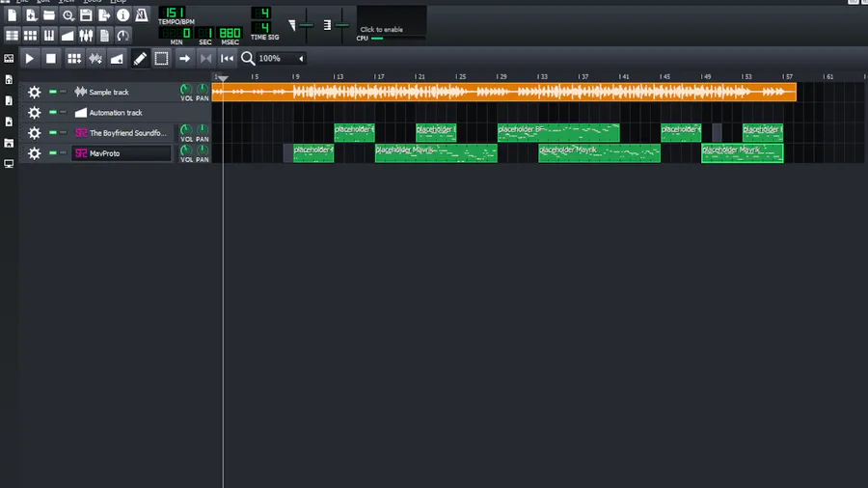Open the My Presets sidebar tab
Image resolution: width=868 pixels, height=488 pixels.
tap(9, 122)
